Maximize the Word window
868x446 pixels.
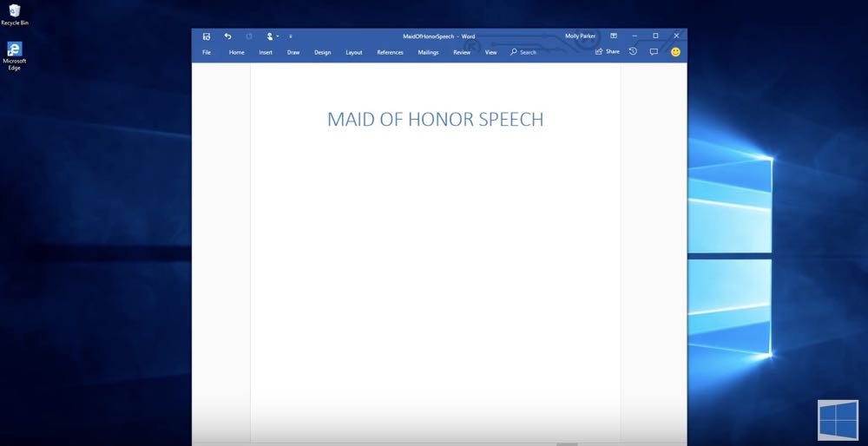point(655,36)
